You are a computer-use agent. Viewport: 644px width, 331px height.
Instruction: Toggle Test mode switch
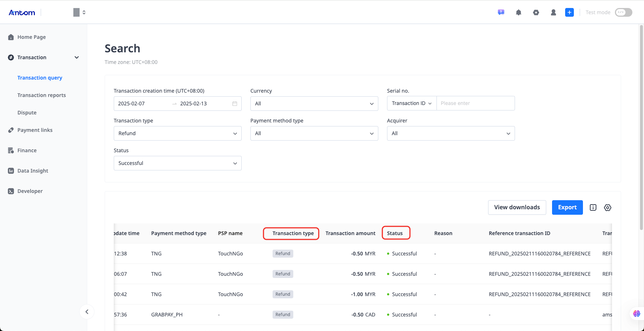[623, 12]
